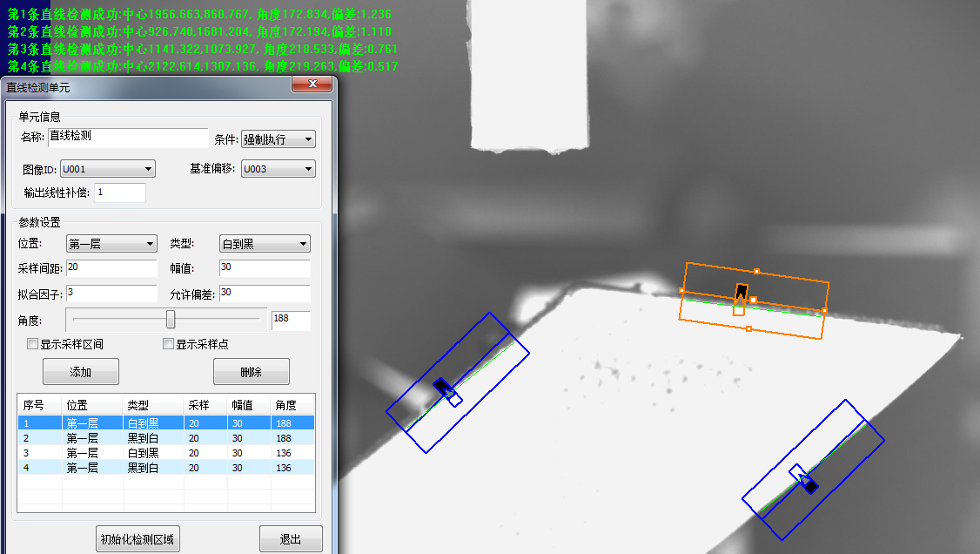Enable 显示采样点 checkbox
The height and width of the screenshot is (554, 980).
click(x=169, y=344)
